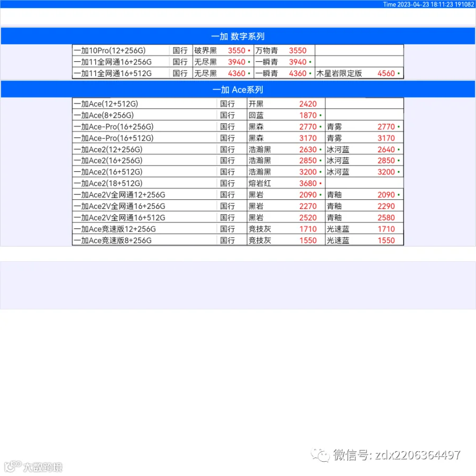
Task: Click 浩瀚黑 price 2630
Action: 308,149
